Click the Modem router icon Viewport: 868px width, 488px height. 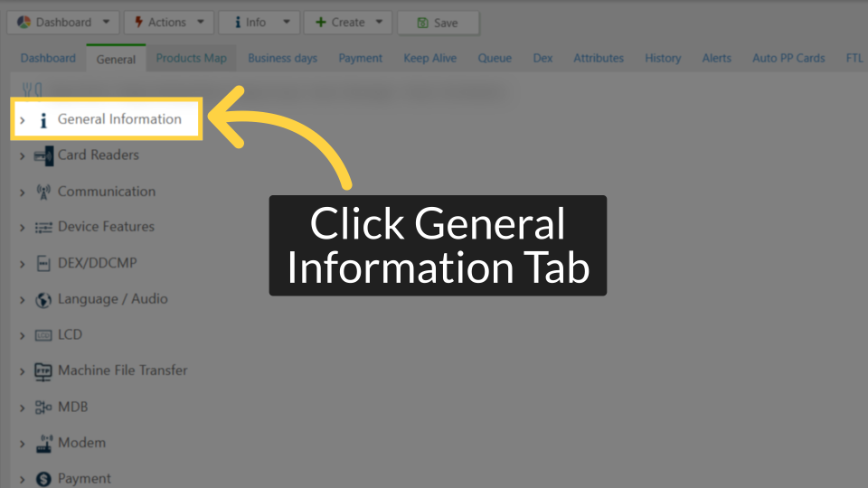pos(43,444)
